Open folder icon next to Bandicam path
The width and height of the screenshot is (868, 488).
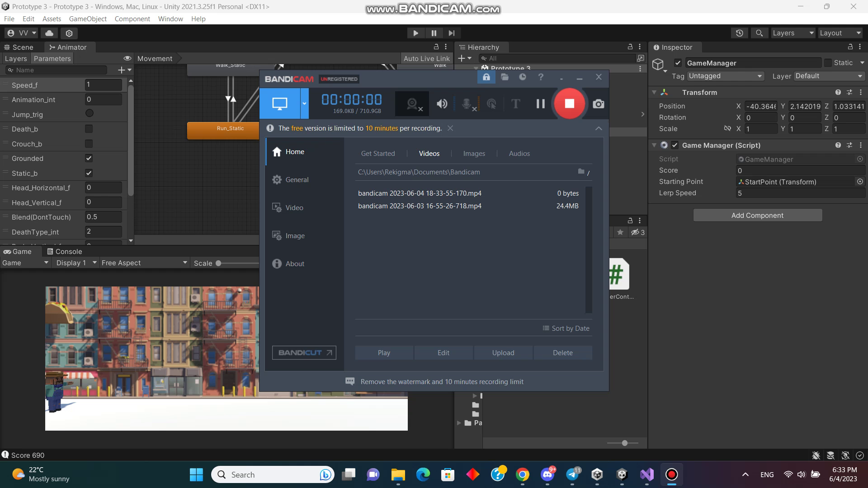coord(581,172)
